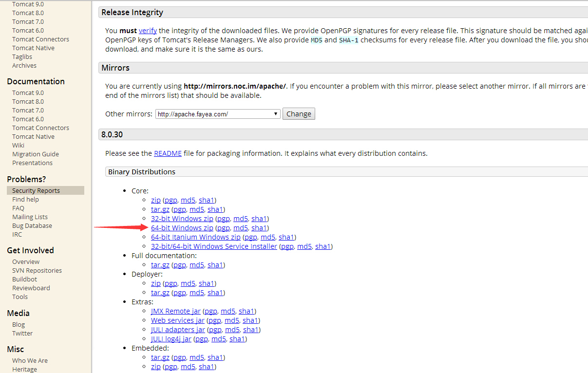The image size is (588, 373).
Task: Open Tomcat 9.0 documentation sidebar link
Action: pos(28,93)
